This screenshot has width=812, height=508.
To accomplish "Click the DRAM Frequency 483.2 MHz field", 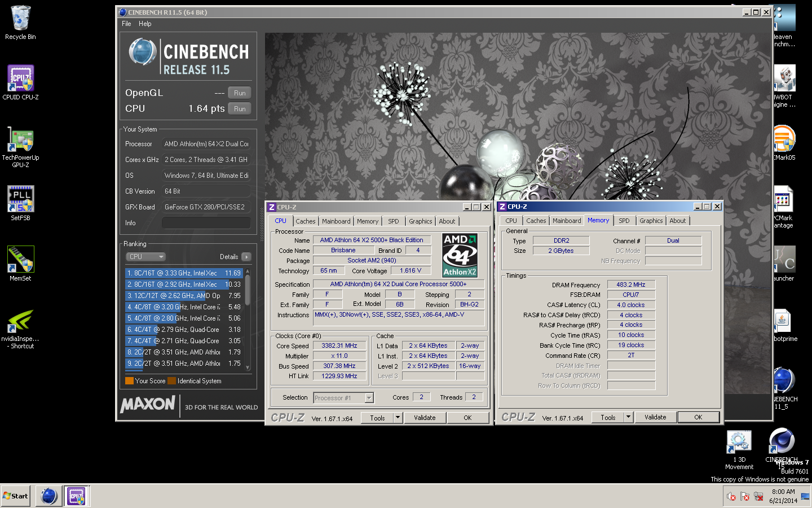I will (631, 284).
